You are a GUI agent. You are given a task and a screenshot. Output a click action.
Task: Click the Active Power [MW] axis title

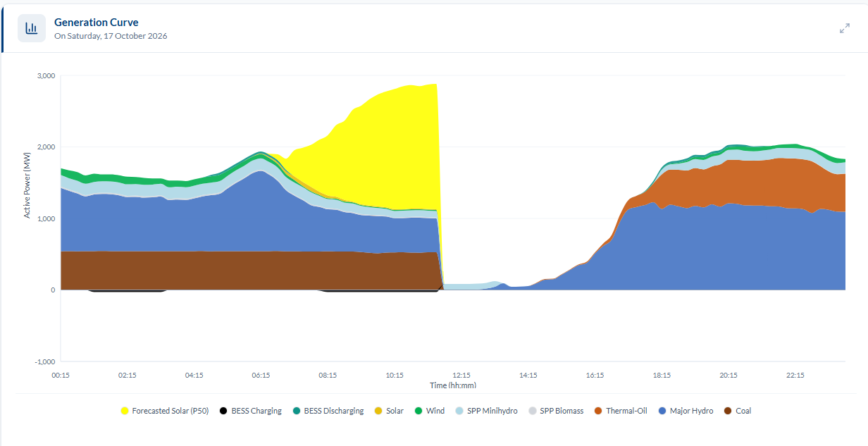[x=28, y=184]
